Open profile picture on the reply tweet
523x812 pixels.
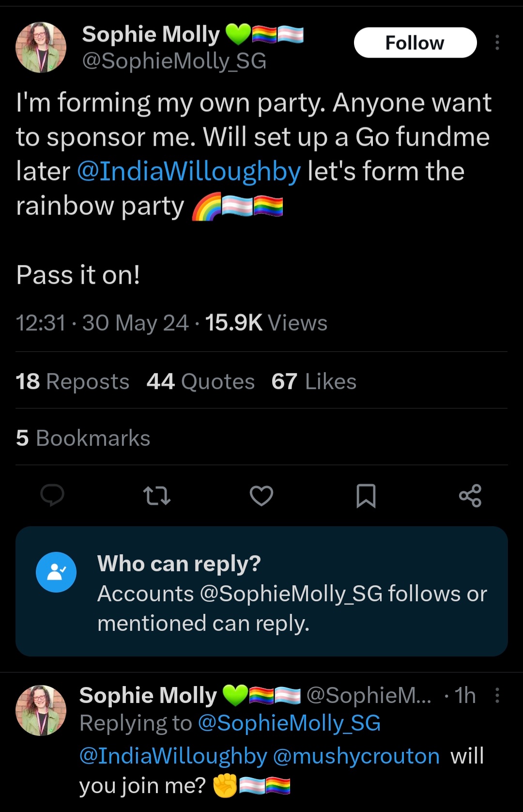coord(41,710)
